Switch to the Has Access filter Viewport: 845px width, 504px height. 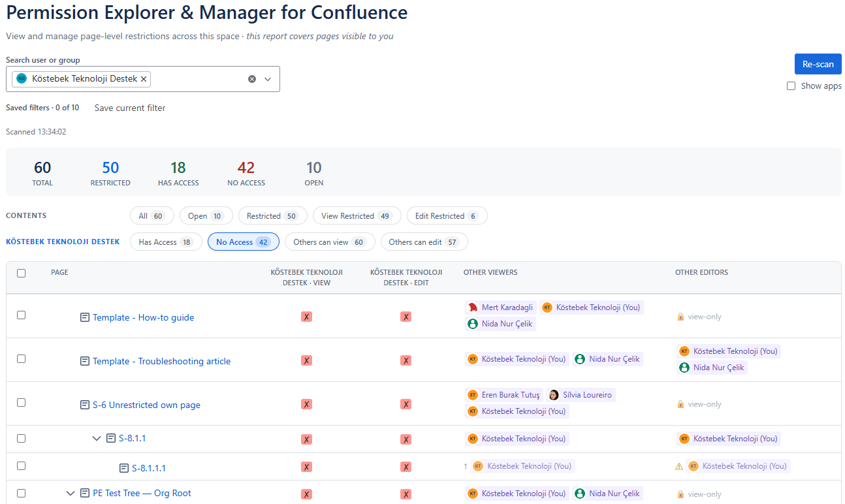[166, 242]
